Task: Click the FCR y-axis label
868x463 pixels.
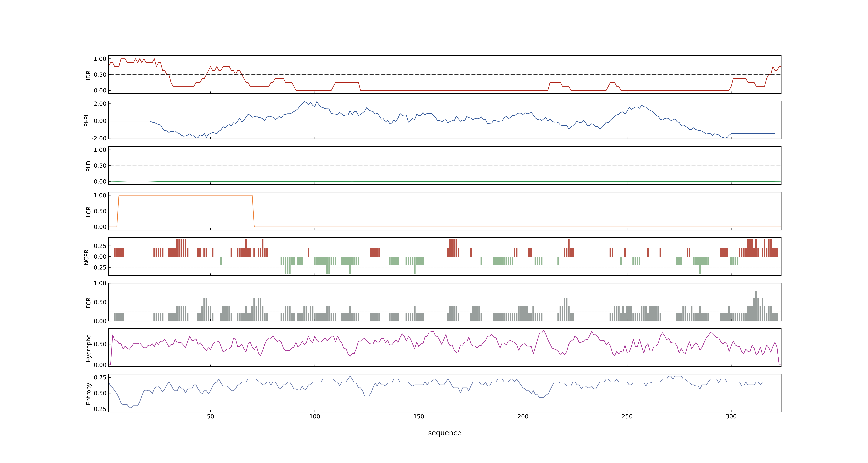Action: tap(88, 302)
